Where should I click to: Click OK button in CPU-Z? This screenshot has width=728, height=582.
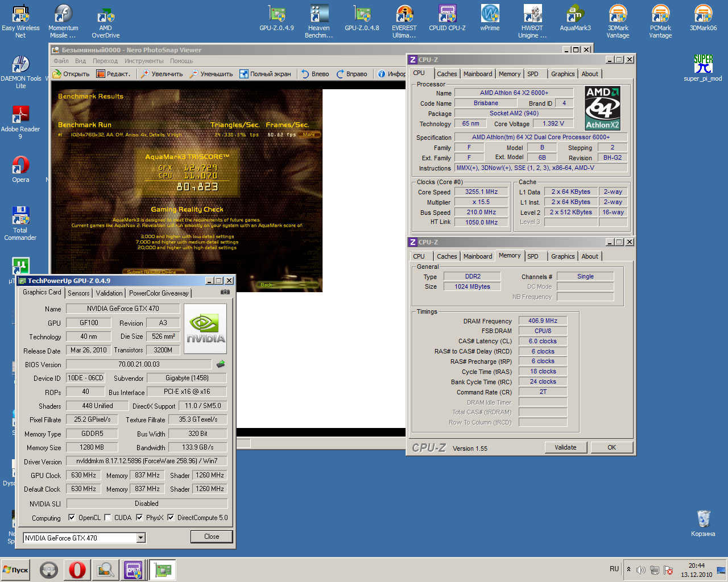(x=611, y=447)
